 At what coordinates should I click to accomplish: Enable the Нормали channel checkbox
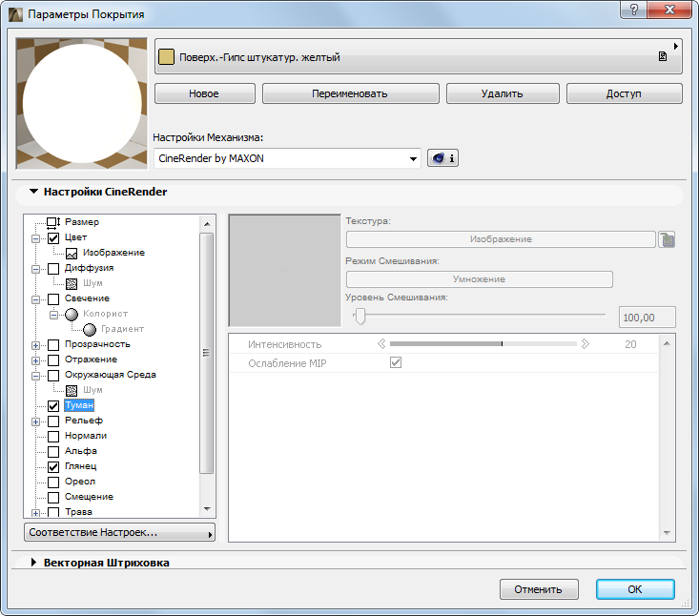coord(53,437)
